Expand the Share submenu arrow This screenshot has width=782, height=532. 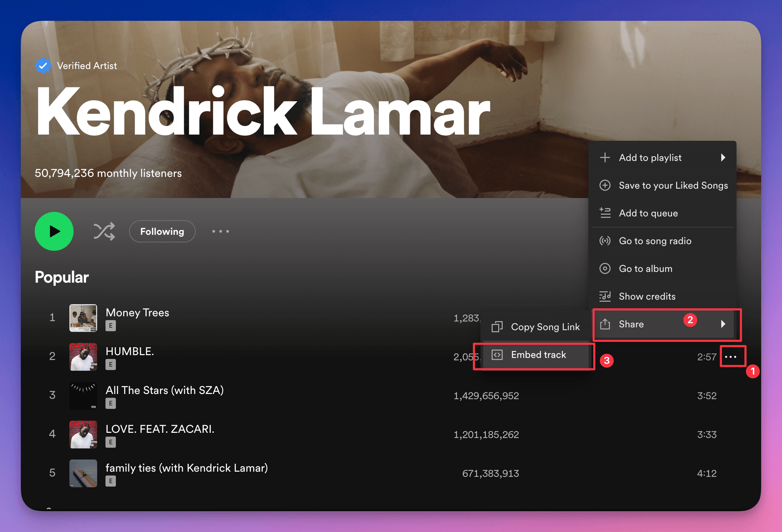pos(724,324)
